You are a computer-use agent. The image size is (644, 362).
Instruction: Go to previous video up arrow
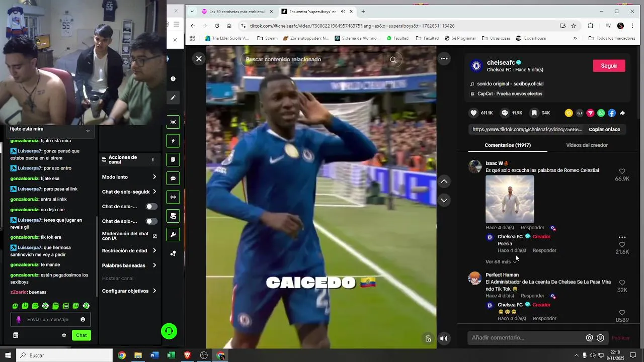coord(444,181)
